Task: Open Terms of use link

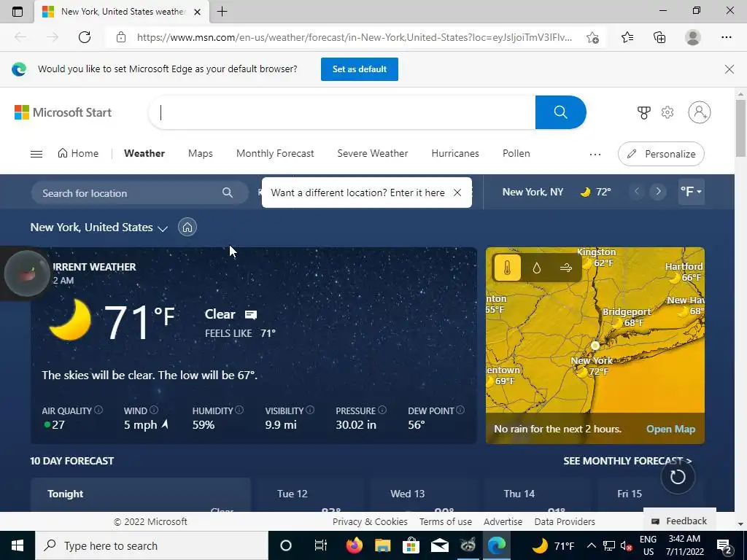Action: tap(446, 521)
